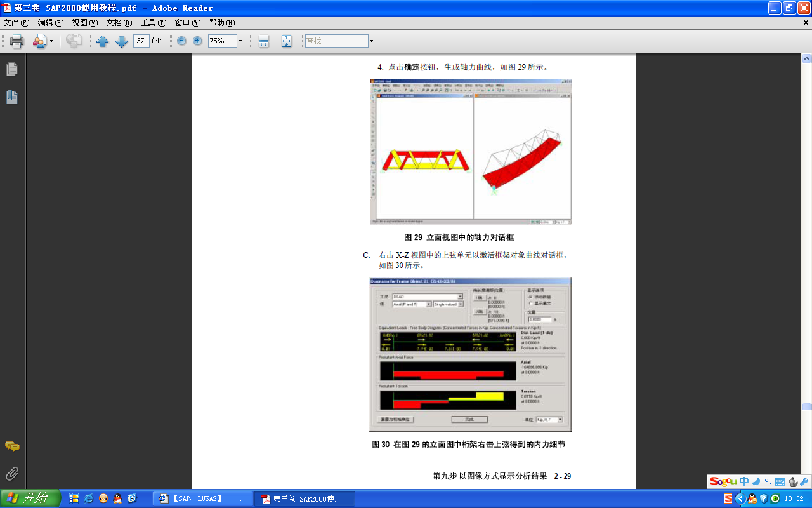
Task: Click the Sogou skin/avatar icon
Action: [792, 482]
